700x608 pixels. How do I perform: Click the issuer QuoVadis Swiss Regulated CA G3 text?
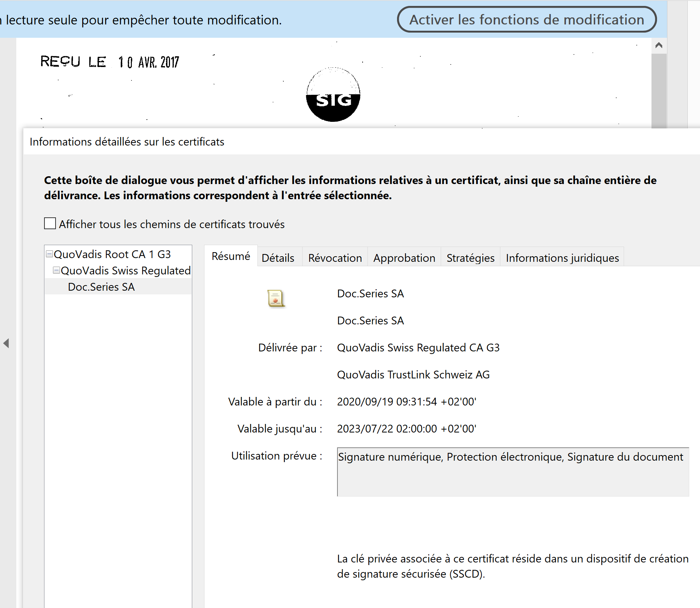[x=418, y=348]
